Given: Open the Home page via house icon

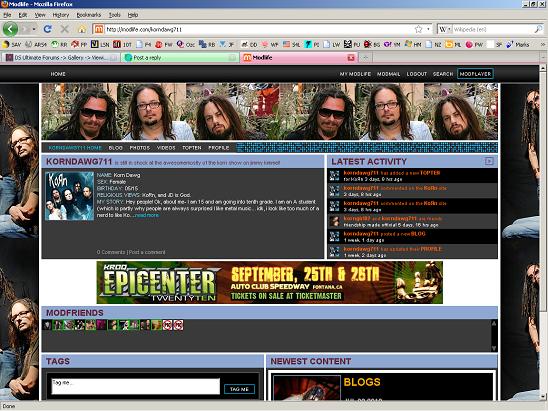Looking at the screenshot, I should (x=82, y=29).
